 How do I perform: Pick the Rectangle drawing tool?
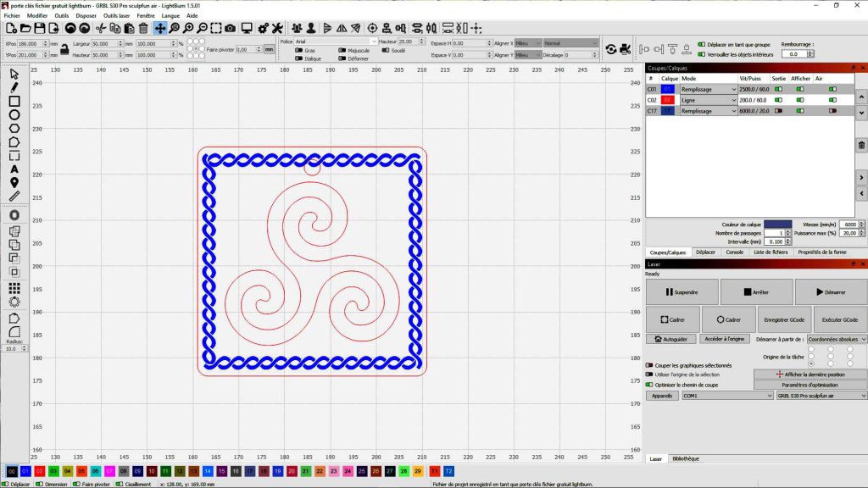click(x=14, y=102)
